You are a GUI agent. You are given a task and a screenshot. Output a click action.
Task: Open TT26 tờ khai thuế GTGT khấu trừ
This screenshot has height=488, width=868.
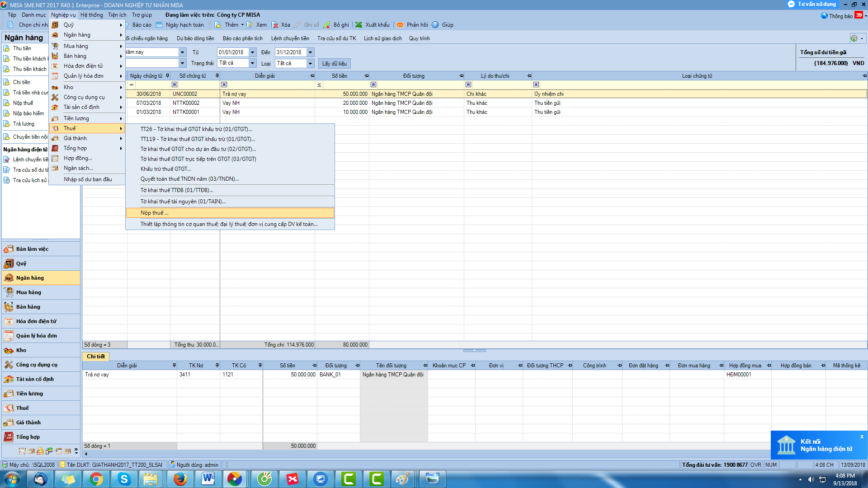click(230, 129)
